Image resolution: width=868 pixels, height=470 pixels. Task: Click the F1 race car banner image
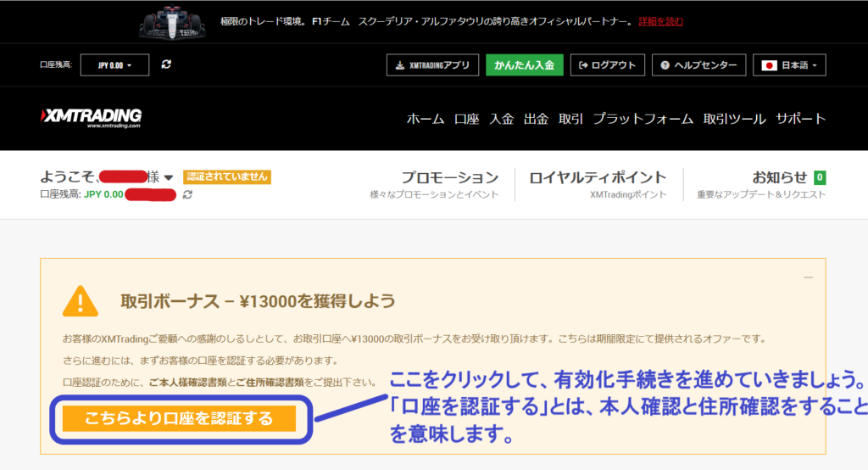click(x=173, y=21)
